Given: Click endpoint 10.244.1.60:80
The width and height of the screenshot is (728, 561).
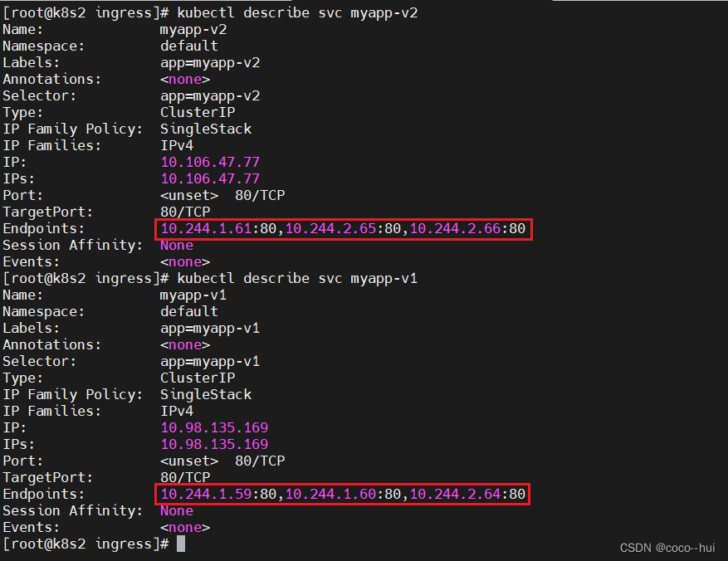Looking at the screenshot, I should pyautogui.click(x=343, y=494).
